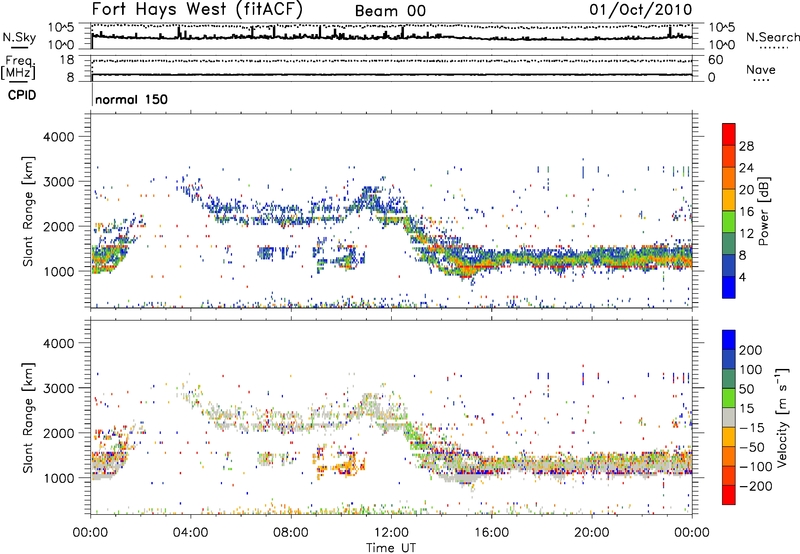Click the blue bottom of the power colorbar
Image resolution: width=800 pixels, height=554 pixels.
(x=729, y=288)
